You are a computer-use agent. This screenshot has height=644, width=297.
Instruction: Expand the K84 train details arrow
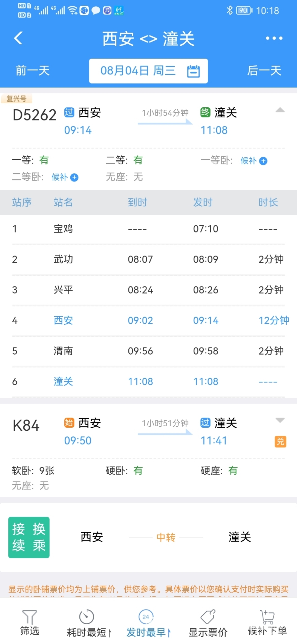[280, 420]
